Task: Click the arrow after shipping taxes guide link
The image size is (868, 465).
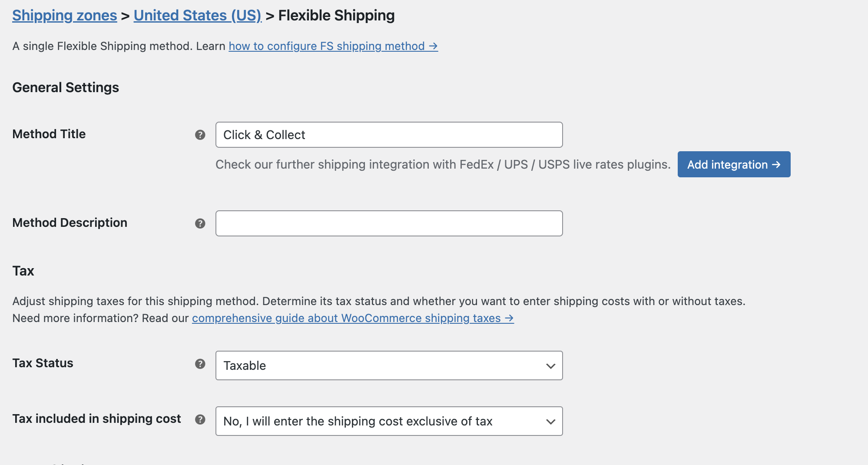Action: point(508,319)
